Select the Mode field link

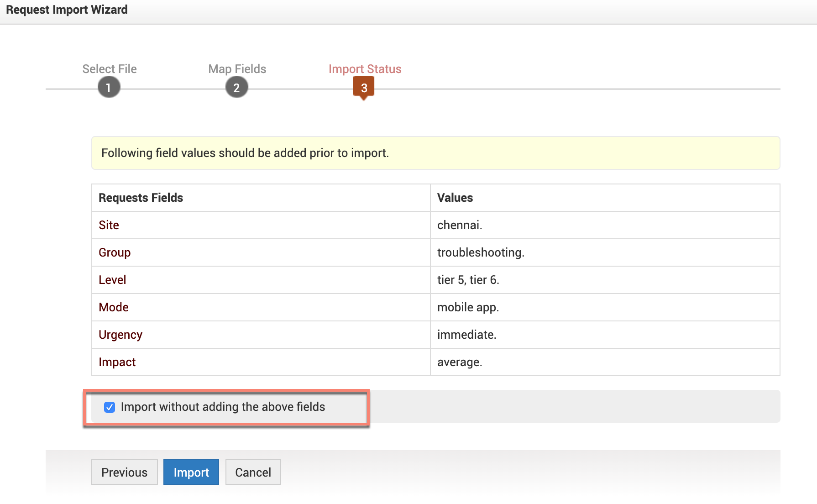(114, 307)
